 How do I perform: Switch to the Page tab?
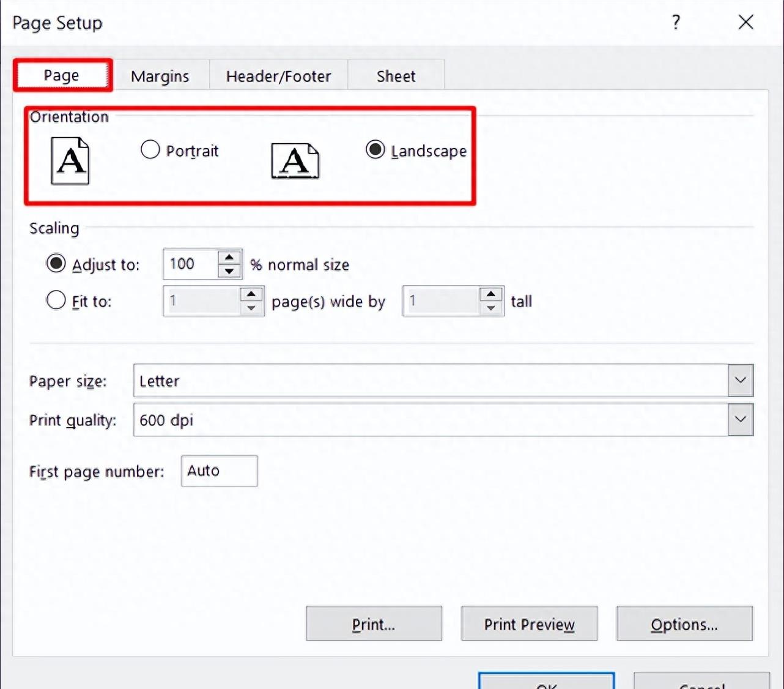tap(62, 75)
